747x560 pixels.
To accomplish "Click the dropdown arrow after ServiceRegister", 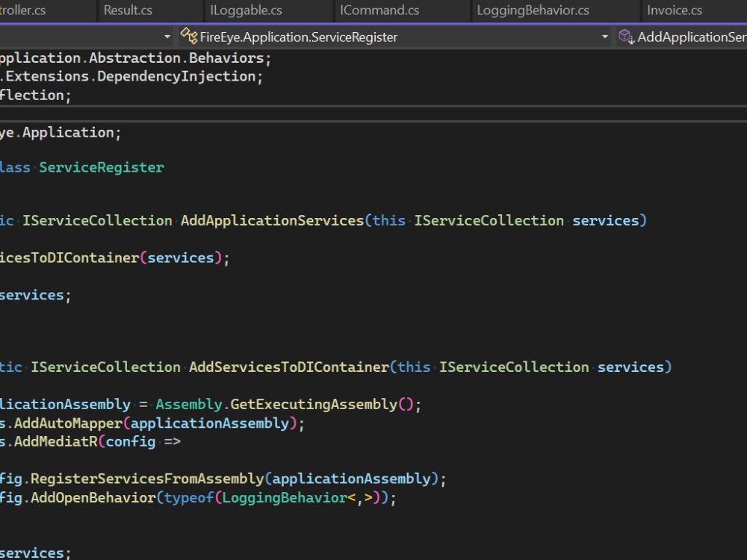I will click(605, 37).
